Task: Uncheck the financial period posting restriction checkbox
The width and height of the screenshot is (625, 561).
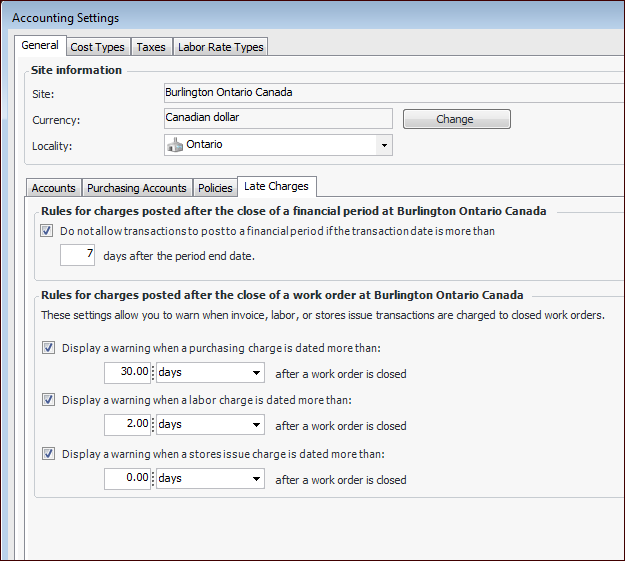Action: coord(47,231)
